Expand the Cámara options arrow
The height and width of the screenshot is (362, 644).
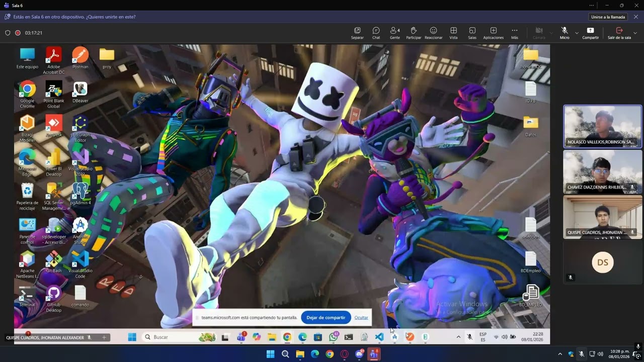point(551,33)
